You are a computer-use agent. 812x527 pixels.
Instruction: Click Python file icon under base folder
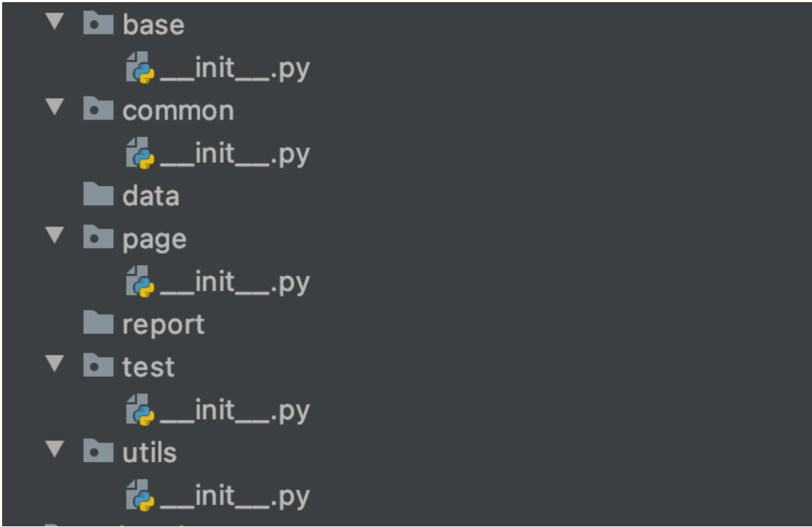(x=141, y=68)
